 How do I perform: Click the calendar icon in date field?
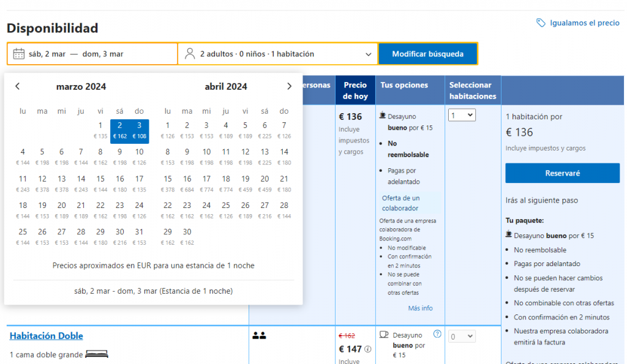18,54
